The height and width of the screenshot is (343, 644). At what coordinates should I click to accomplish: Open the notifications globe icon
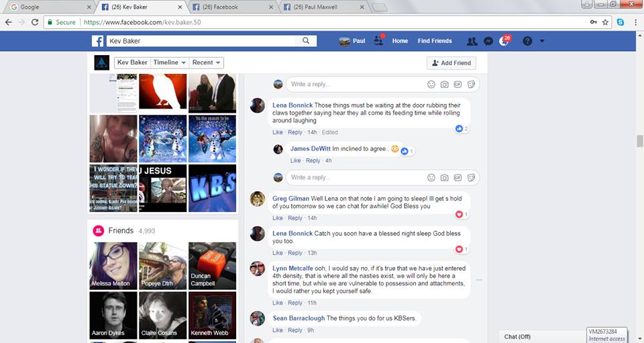click(504, 41)
